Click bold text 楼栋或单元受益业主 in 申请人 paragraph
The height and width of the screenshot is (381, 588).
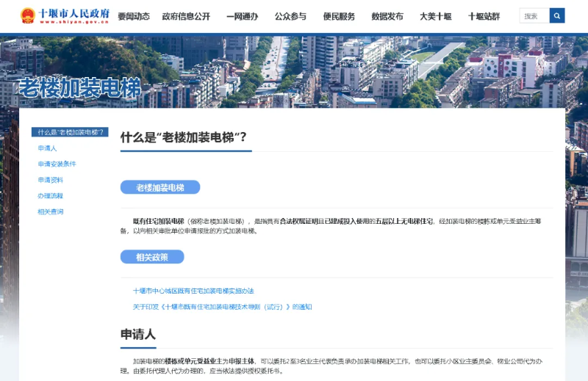[193, 361]
